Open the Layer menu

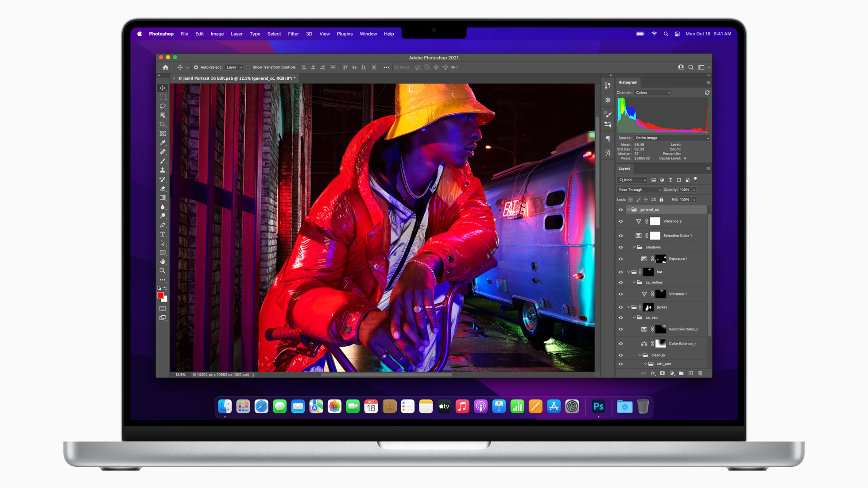pyautogui.click(x=235, y=33)
